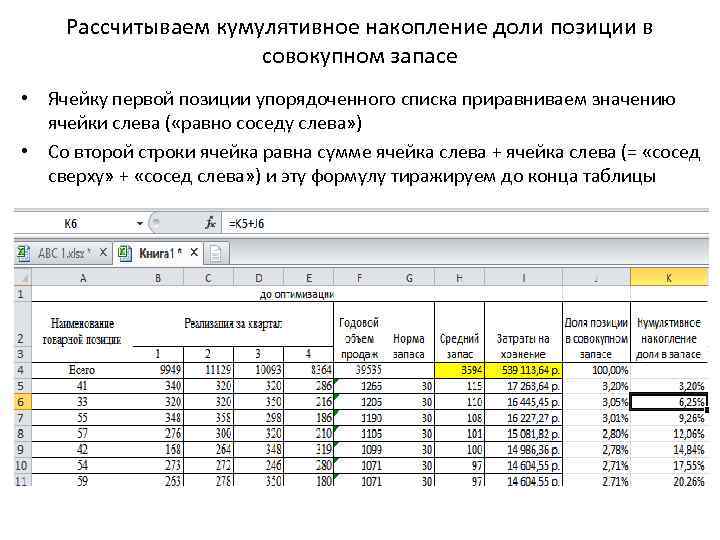The width and height of the screenshot is (720, 540).
Task: Click the cell showing 2,80%
Action: click(596, 434)
